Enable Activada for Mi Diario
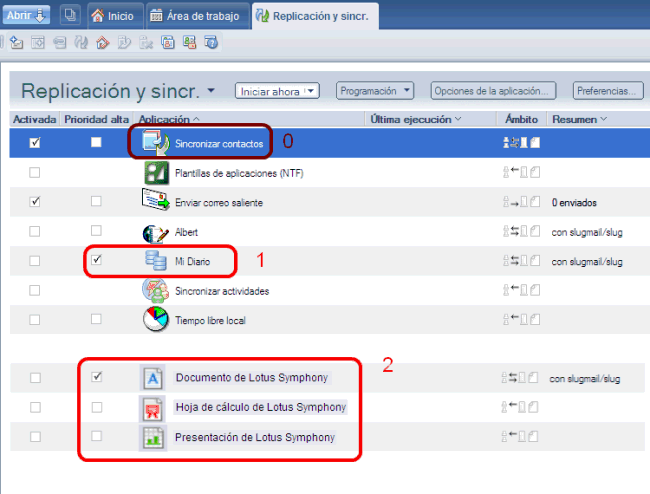650x494 pixels. pyautogui.click(x=35, y=261)
